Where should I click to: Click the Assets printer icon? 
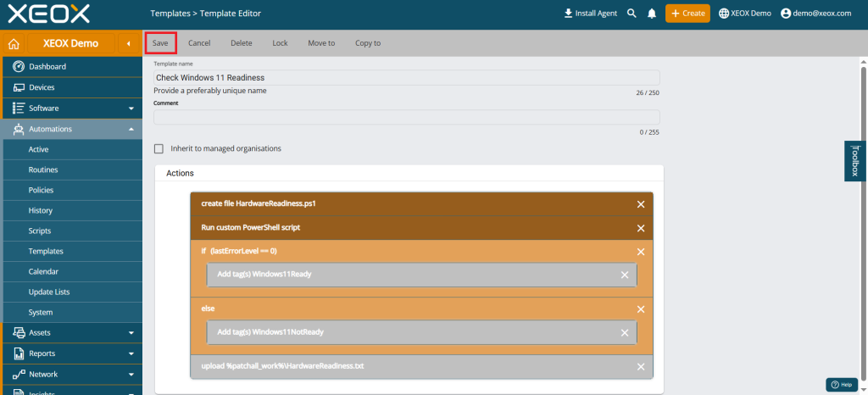point(19,332)
